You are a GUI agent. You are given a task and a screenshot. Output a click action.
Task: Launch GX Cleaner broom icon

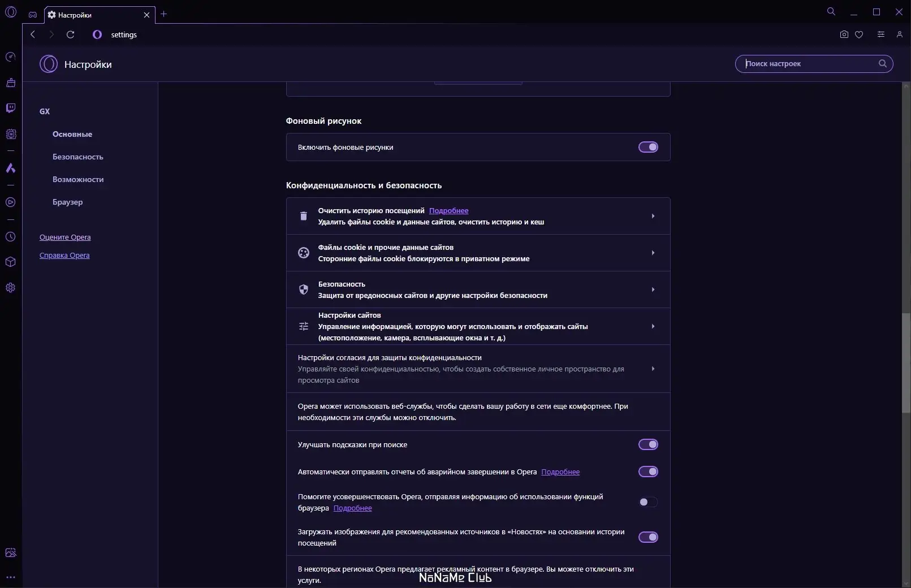click(10, 83)
